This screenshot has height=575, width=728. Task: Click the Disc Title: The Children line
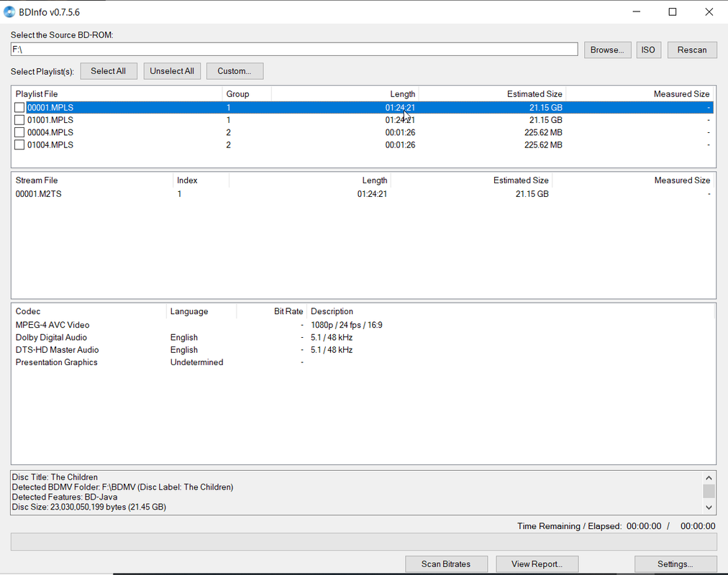tap(55, 477)
